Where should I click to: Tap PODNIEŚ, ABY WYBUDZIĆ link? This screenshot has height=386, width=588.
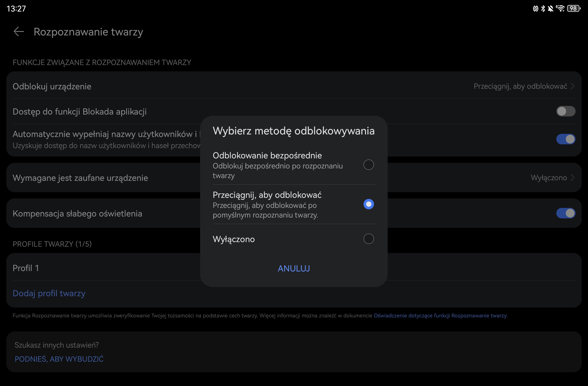(59, 359)
